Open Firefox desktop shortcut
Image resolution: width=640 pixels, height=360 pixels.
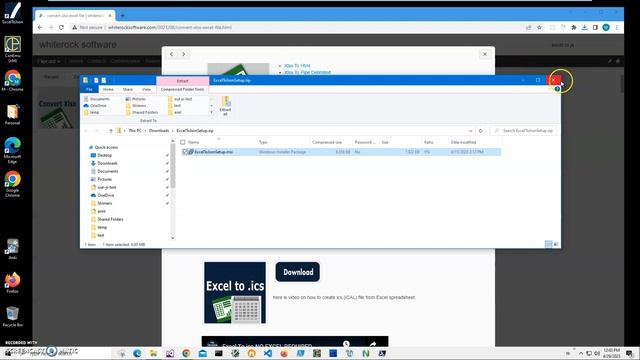tap(13, 283)
